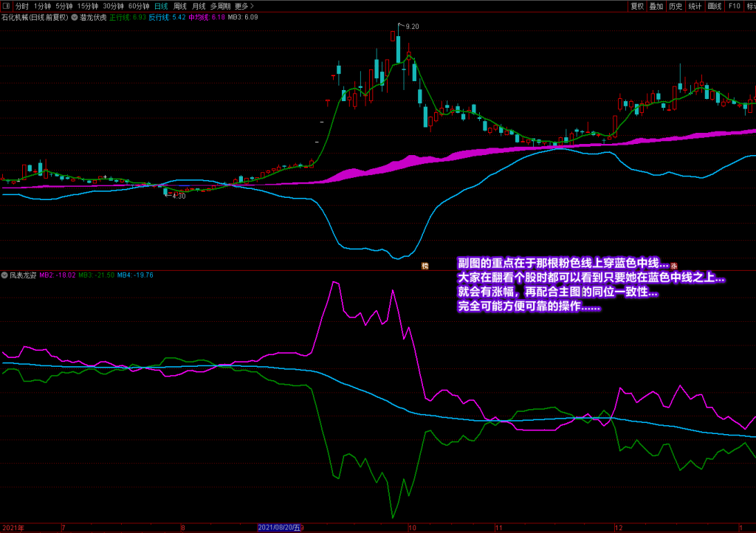Image resolution: width=756 pixels, height=533 pixels.
Task: Expand the 更多 periods menu
Action: (x=244, y=6)
